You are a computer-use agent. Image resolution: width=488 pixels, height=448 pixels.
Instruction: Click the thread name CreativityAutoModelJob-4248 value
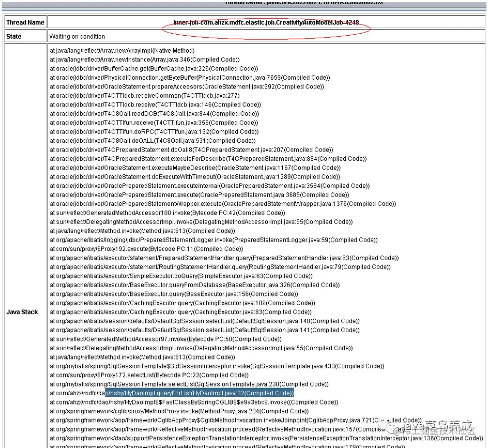click(266, 22)
